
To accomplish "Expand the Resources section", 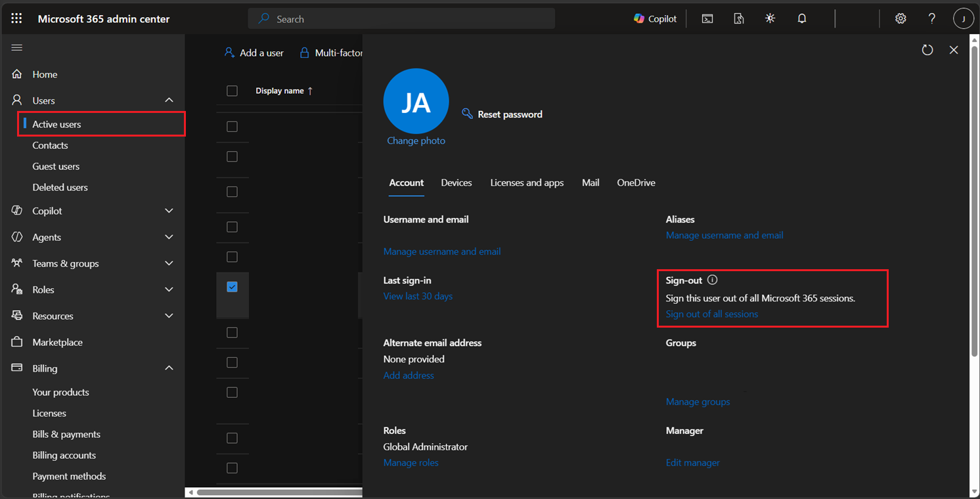I will pyautogui.click(x=169, y=316).
